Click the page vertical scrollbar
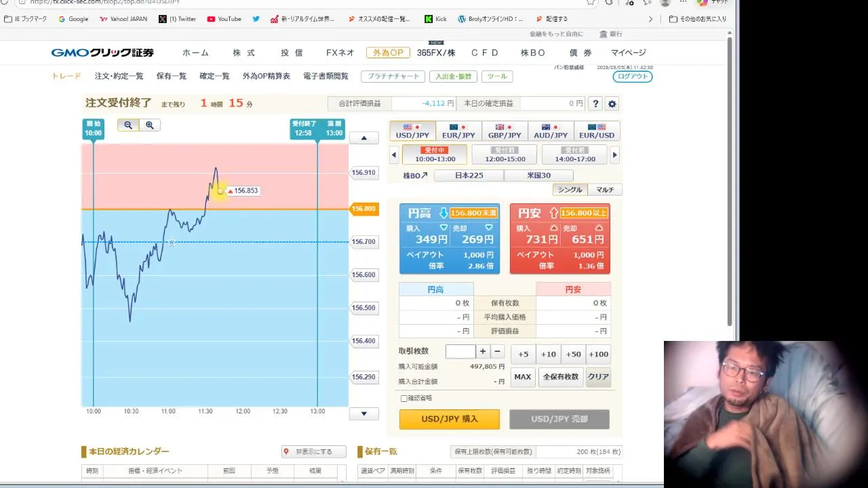 (x=730, y=183)
